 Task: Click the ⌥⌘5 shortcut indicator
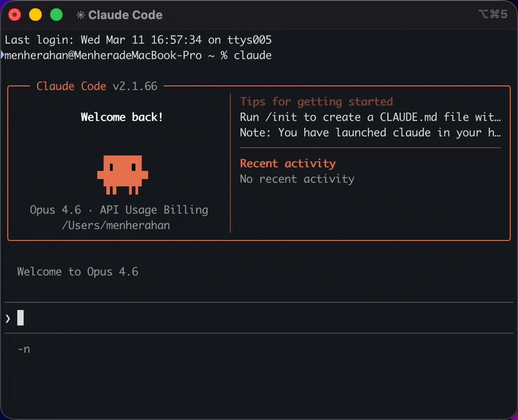pyautogui.click(x=493, y=14)
